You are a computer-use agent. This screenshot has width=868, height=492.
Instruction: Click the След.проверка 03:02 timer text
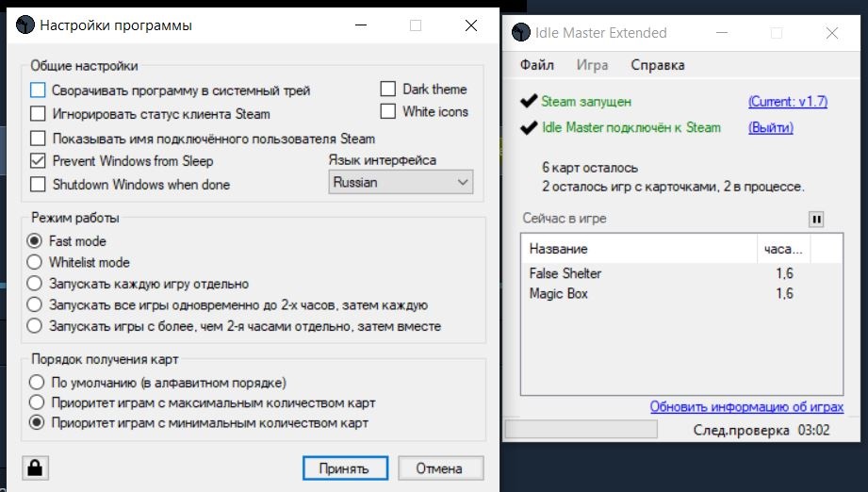[762, 430]
